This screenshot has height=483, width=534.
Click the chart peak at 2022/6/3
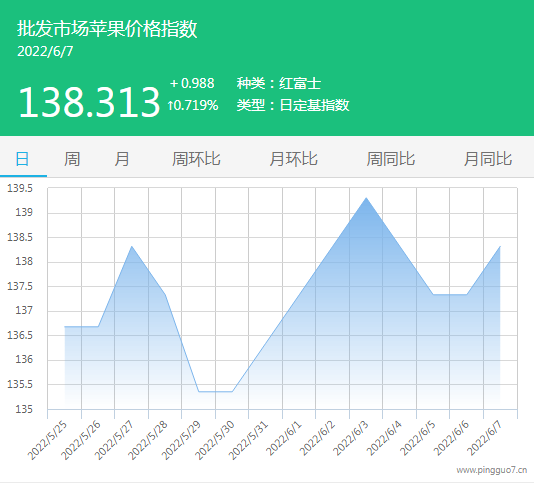pos(366,198)
